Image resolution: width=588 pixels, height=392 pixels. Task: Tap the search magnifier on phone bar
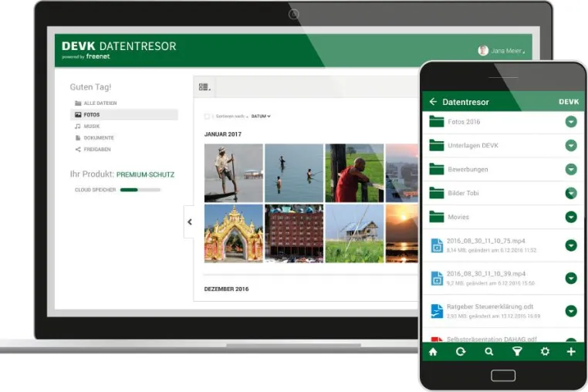pos(488,351)
